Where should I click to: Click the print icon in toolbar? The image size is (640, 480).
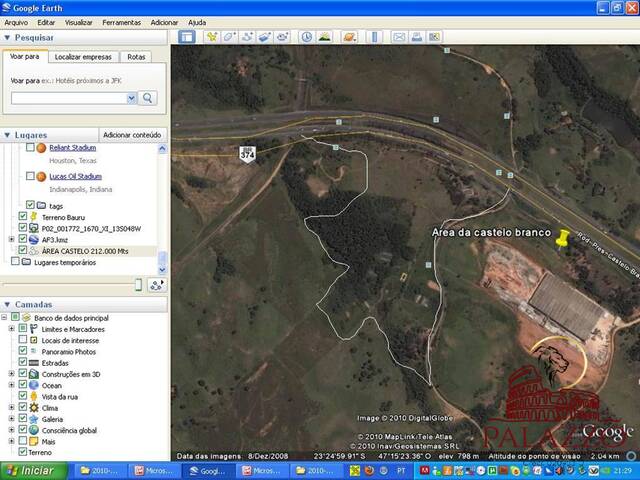417,37
